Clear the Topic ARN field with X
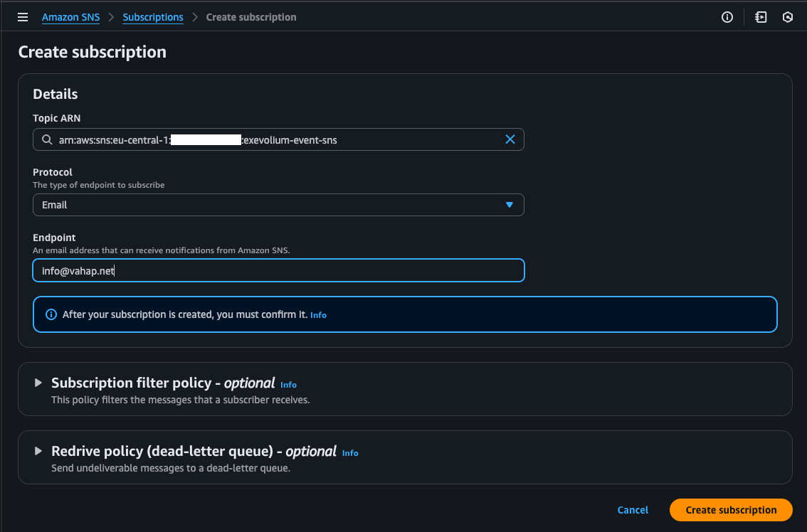 click(510, 139)
